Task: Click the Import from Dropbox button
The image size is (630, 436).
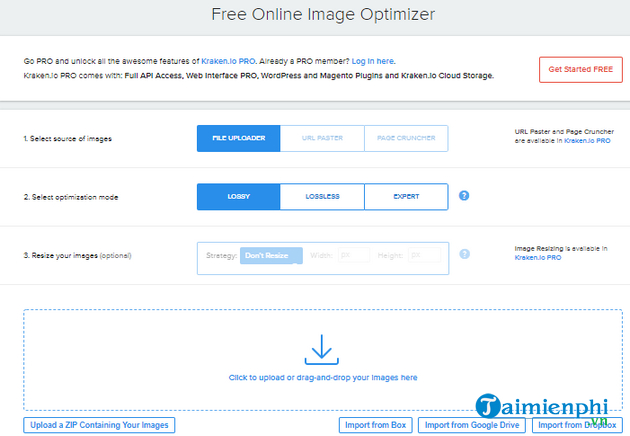Action: (x=577, y=425)
